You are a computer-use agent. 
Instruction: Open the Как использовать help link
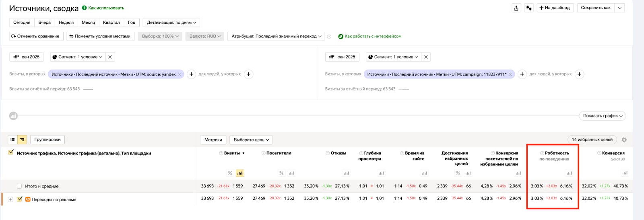coord(106,8)
